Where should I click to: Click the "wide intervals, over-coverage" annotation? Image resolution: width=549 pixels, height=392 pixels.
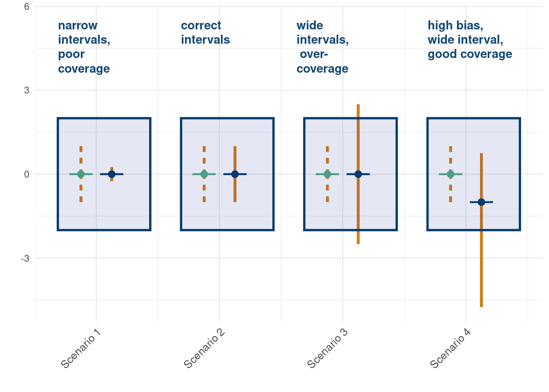pyautogui.click(x=322, y=47)
